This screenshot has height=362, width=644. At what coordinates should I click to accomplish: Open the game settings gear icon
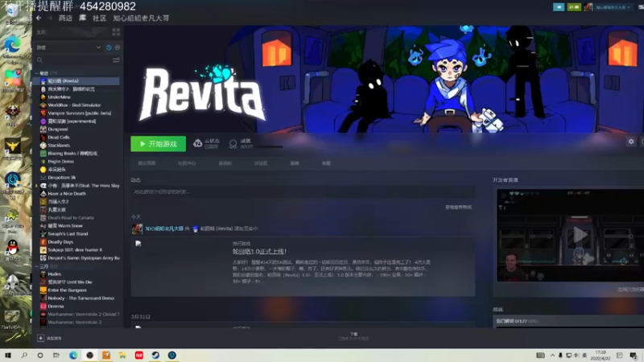(x=631, y=142)
